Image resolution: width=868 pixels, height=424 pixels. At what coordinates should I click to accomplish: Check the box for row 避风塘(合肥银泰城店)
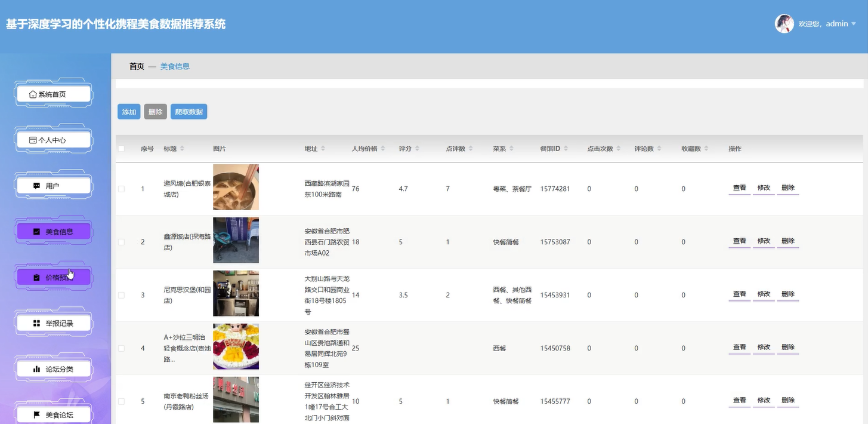pos(122,189)
